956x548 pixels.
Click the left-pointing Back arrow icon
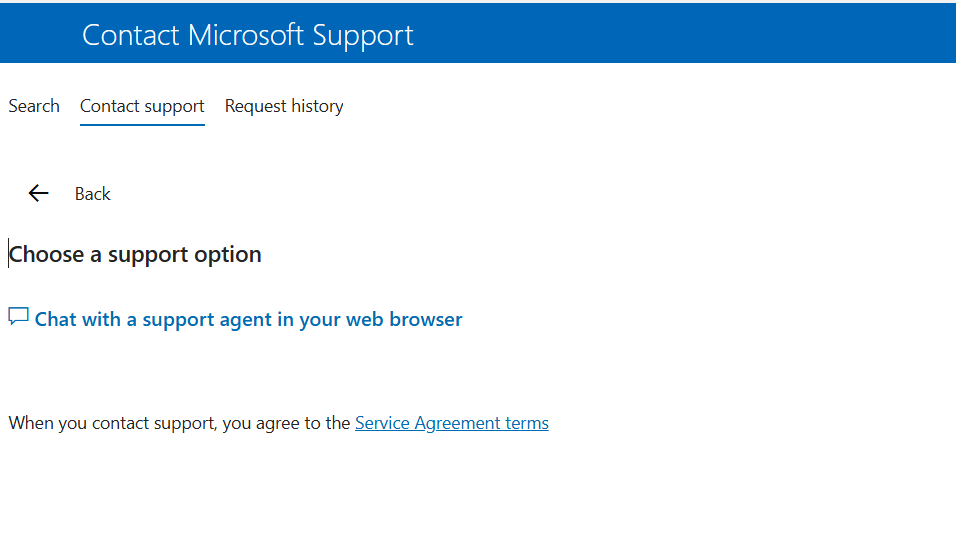point(39,194)
